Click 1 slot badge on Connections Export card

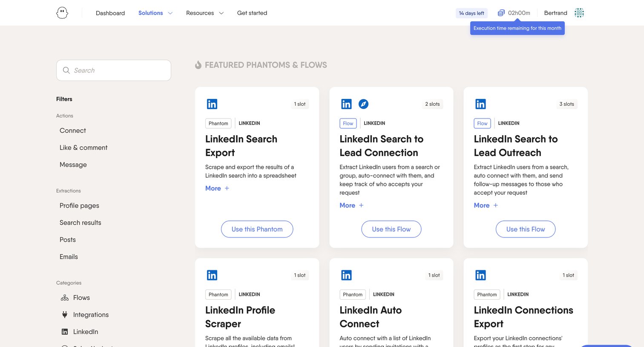pos(568,275)
